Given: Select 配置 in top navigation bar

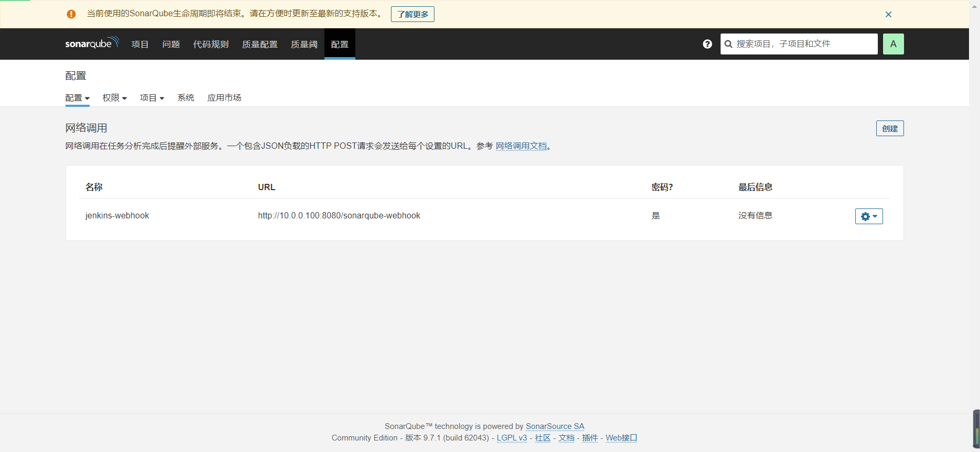Looking at the screenshot, I should pos(340,45).
